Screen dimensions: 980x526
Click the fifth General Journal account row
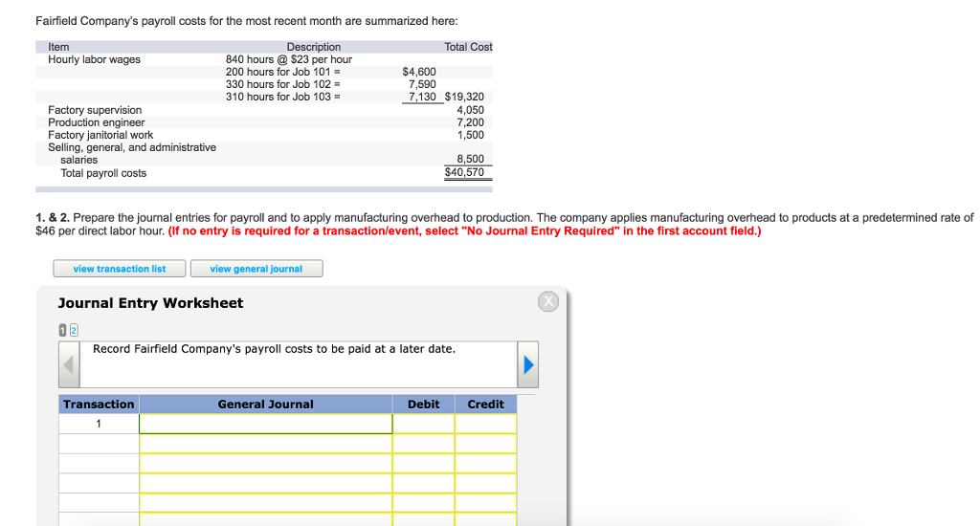(266, 503)
